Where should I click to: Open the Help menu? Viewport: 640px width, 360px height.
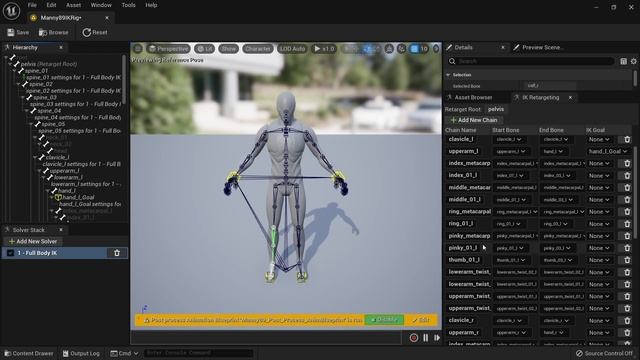click(x=151, y=5)
